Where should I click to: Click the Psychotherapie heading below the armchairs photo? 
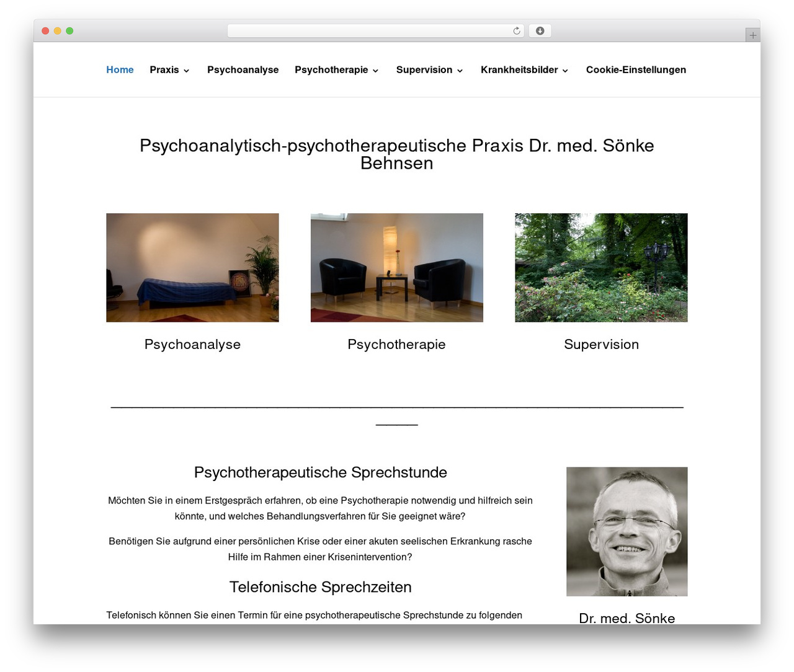point(396,345)
